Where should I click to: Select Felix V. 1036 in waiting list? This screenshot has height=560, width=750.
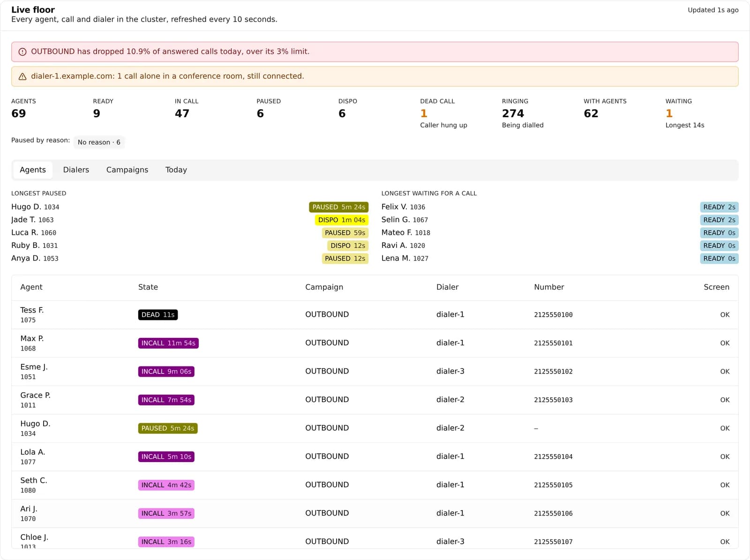(403, 207)
